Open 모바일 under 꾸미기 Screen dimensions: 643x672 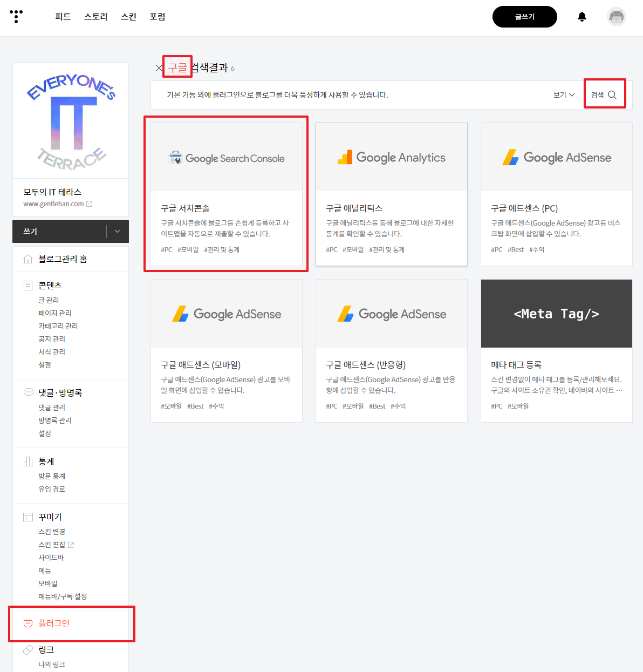(48, 583)
